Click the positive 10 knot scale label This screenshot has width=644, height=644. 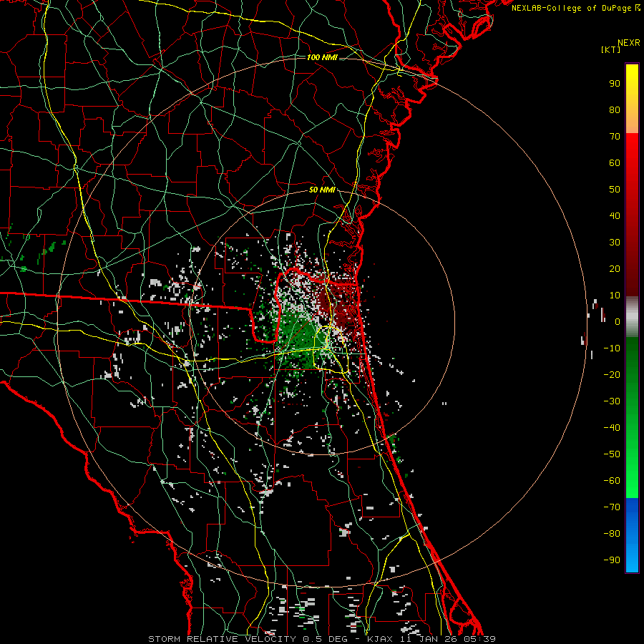[x=615, y=296]
